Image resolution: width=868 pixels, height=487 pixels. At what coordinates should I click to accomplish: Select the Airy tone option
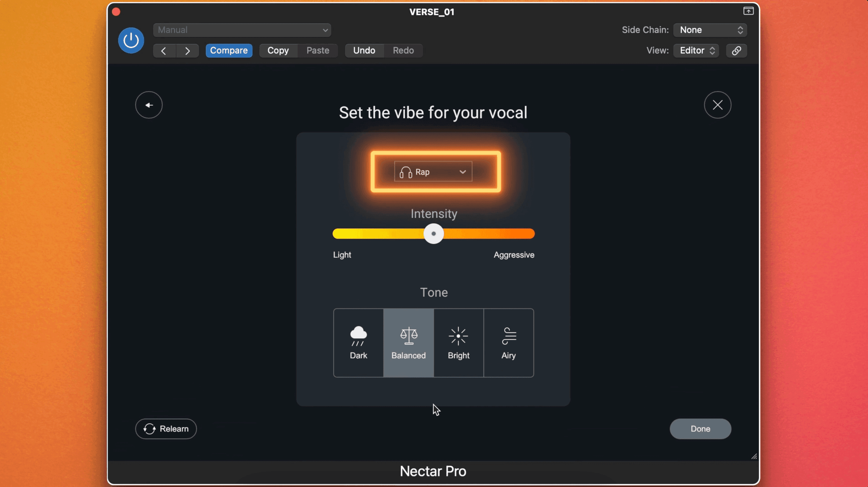tap(509, 343)
